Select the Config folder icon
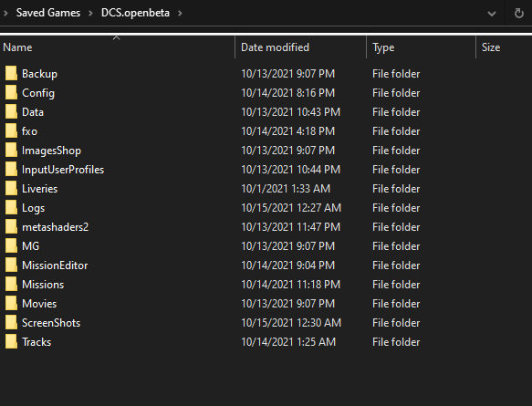Viewport: 532px width, 406px height. (11, 92)
